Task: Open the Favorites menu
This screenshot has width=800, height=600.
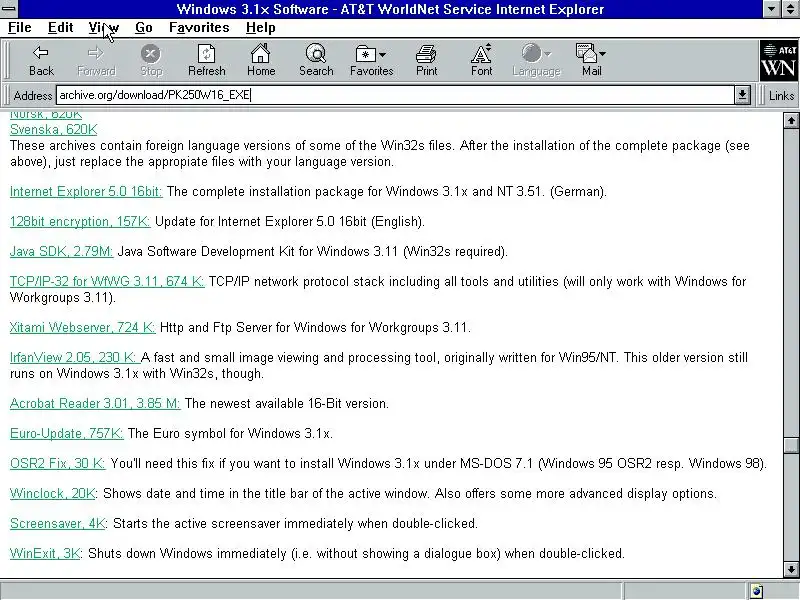Action: (x=199, y=28)
